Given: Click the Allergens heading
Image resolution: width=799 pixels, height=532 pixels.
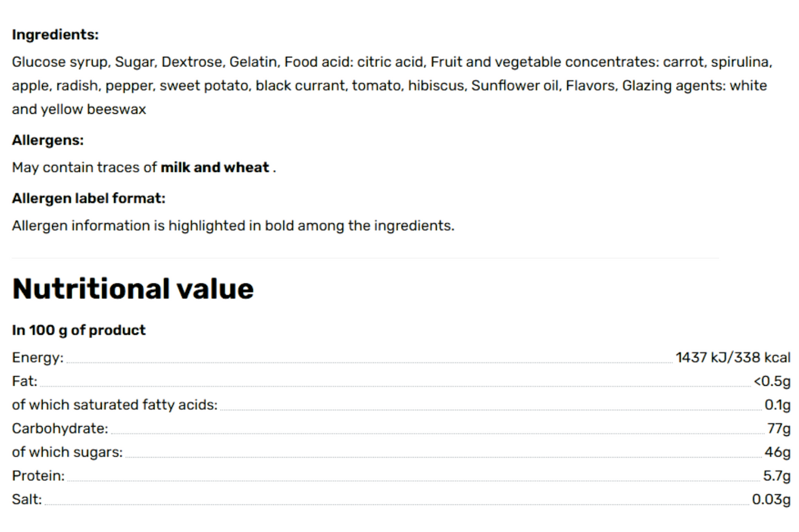Looking at the screenshot, I should point(47,140).
